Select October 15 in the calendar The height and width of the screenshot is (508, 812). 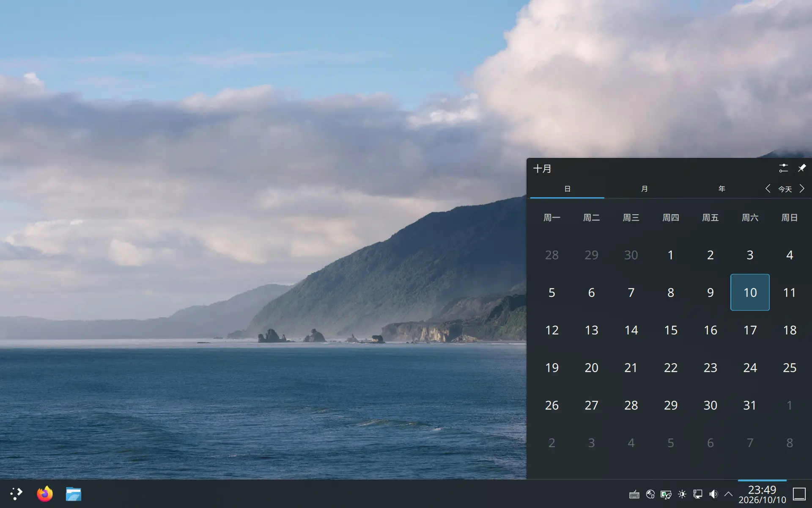[x=671, y=330]
